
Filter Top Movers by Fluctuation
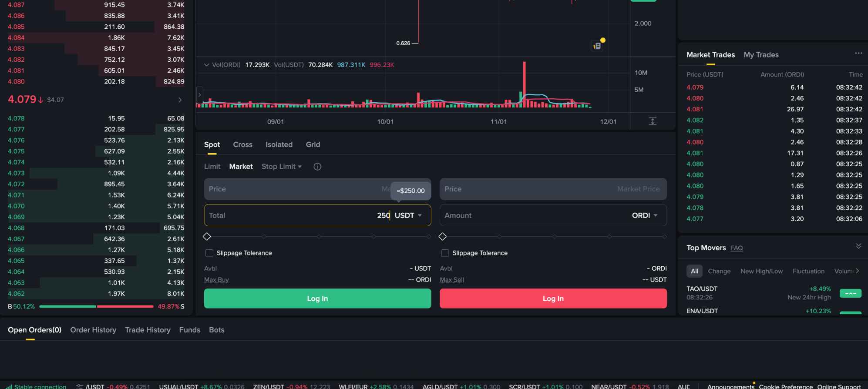(808, 271)
